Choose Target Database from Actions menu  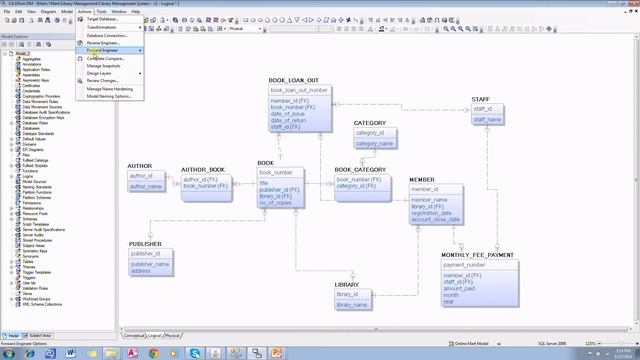[x=110, y=19]
